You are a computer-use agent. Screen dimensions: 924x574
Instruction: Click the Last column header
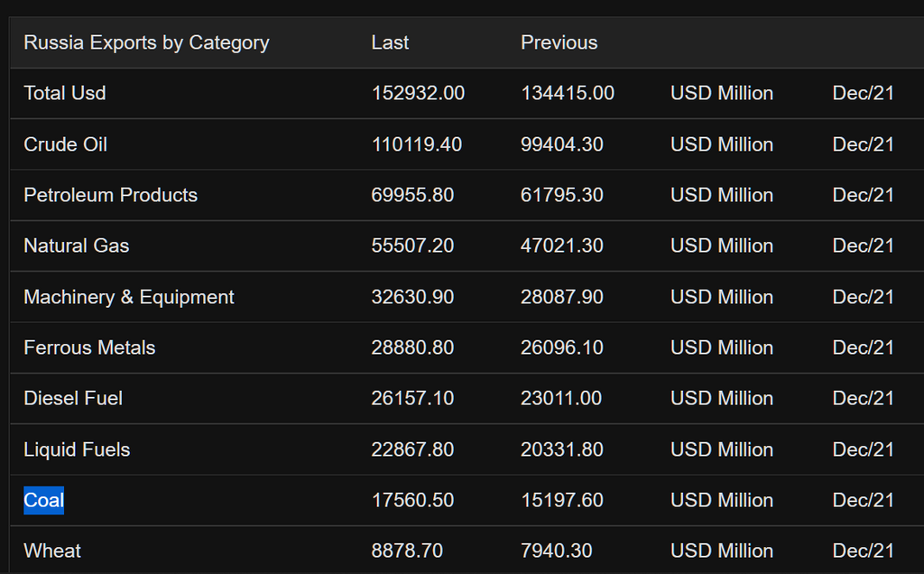point(390,42)
